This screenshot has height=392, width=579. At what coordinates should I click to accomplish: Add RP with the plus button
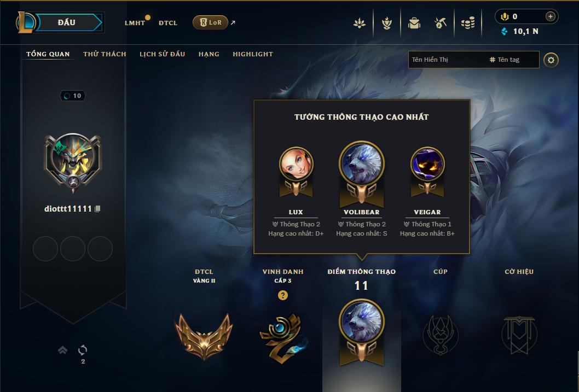[550, 16]
